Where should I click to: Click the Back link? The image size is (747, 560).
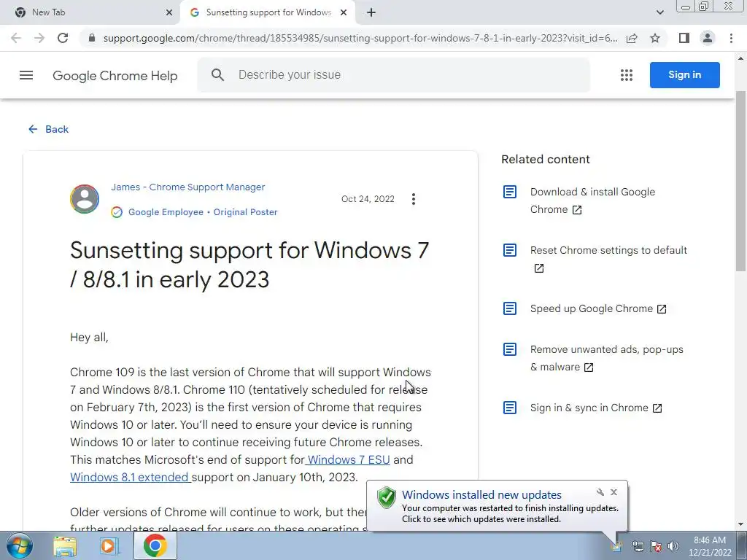pyautogui.click(x=48, y=129)
